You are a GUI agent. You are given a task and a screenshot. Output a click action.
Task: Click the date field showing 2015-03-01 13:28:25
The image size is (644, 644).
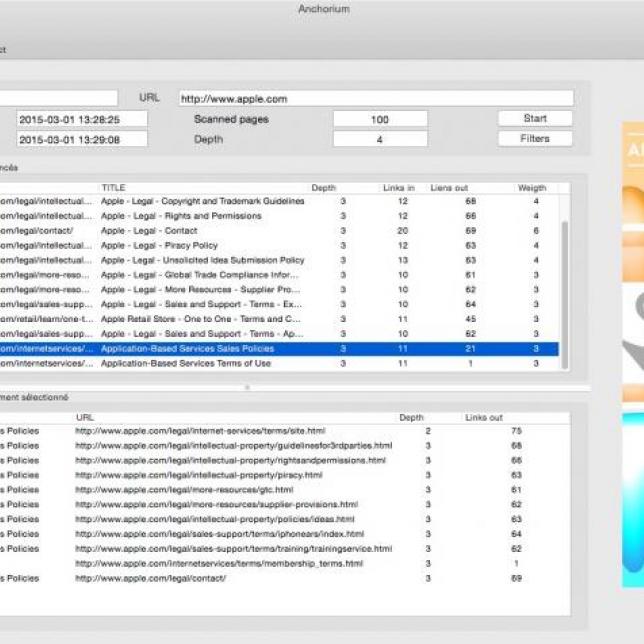[x=82, y=119]
